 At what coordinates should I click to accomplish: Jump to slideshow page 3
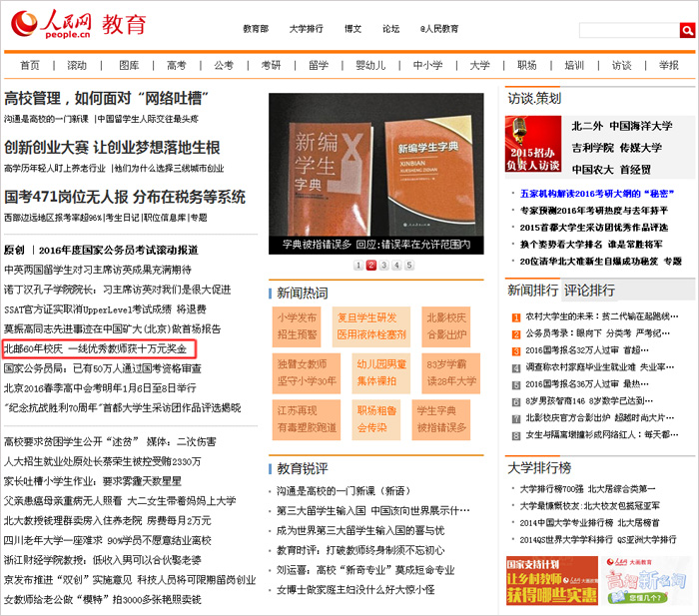click(x=383, y=266)
